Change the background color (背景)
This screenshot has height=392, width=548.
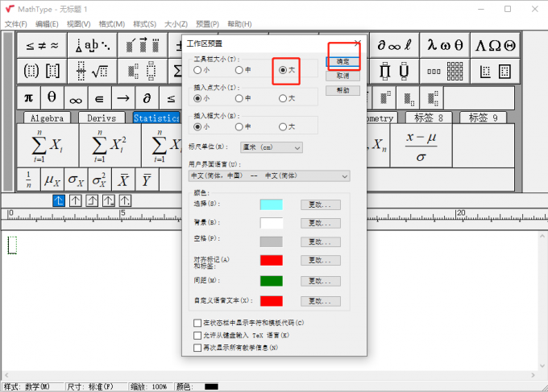(321, 223)
